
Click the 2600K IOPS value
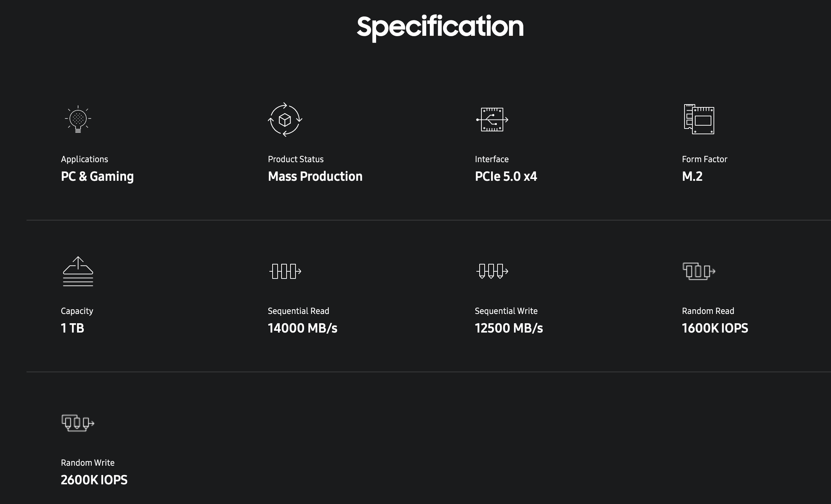point(94,480)
